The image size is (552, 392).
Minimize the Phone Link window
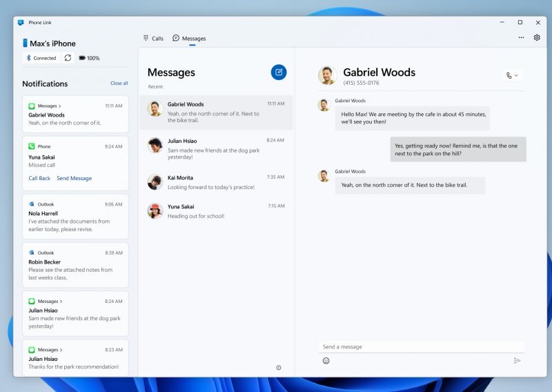[502, 22]
